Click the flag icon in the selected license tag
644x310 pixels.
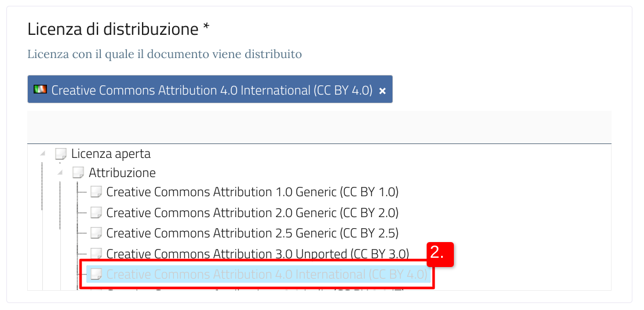coord(40,89)
